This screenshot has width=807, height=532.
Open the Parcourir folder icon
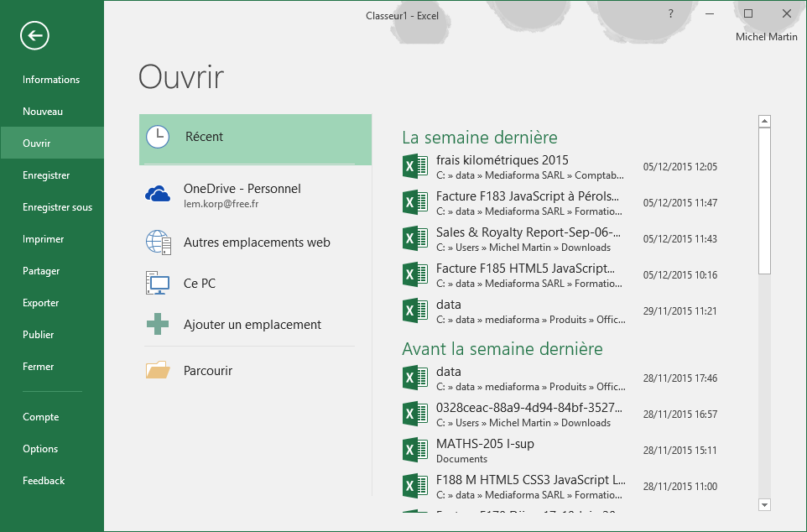[158, 370]
